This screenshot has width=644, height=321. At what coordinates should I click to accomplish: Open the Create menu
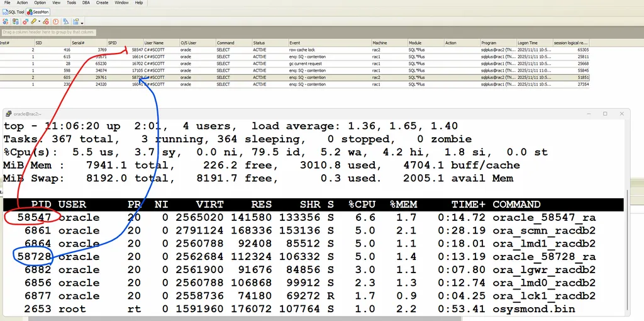(103, 3)
